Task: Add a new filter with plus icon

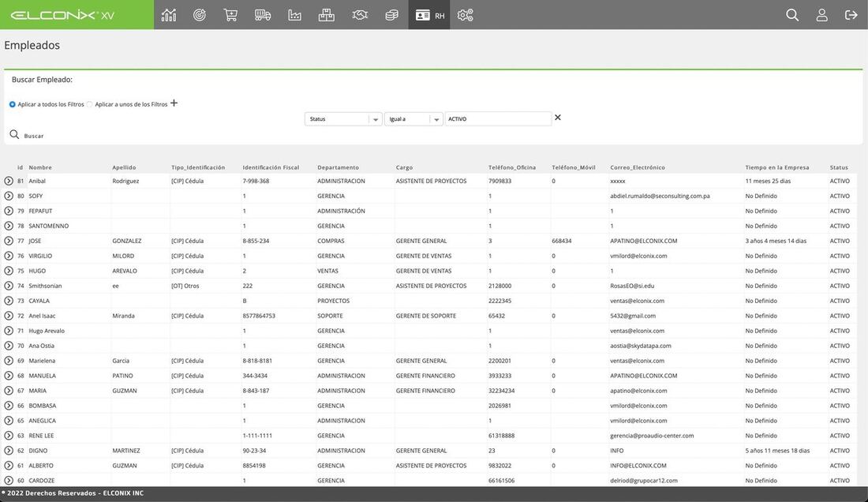Action: [x=174, y=103]
